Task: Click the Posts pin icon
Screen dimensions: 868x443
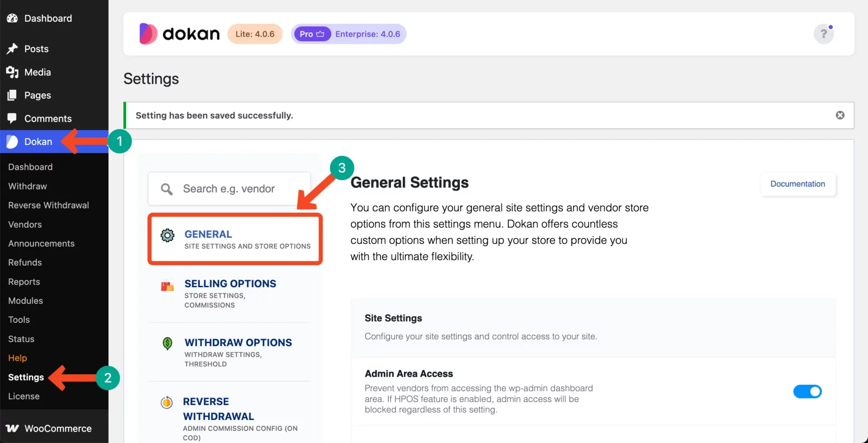Action: point(12,49)
